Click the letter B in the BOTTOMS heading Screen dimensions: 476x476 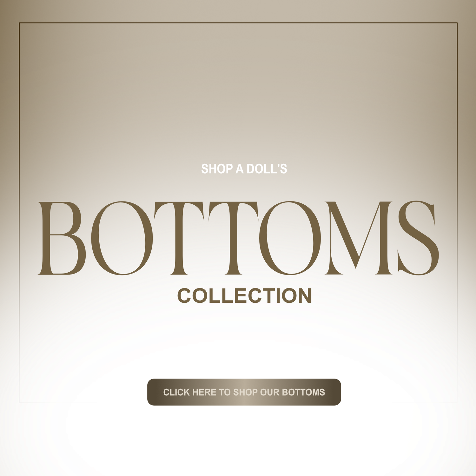(62, 238)
